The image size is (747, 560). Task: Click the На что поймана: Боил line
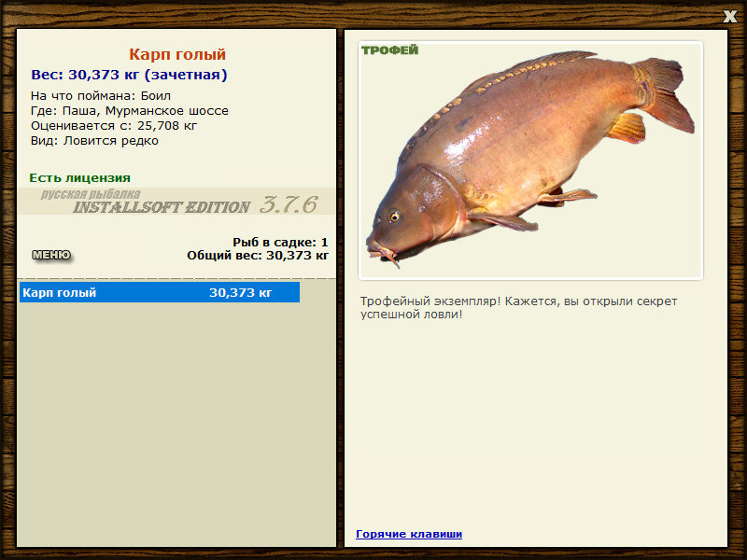point(101,96)
